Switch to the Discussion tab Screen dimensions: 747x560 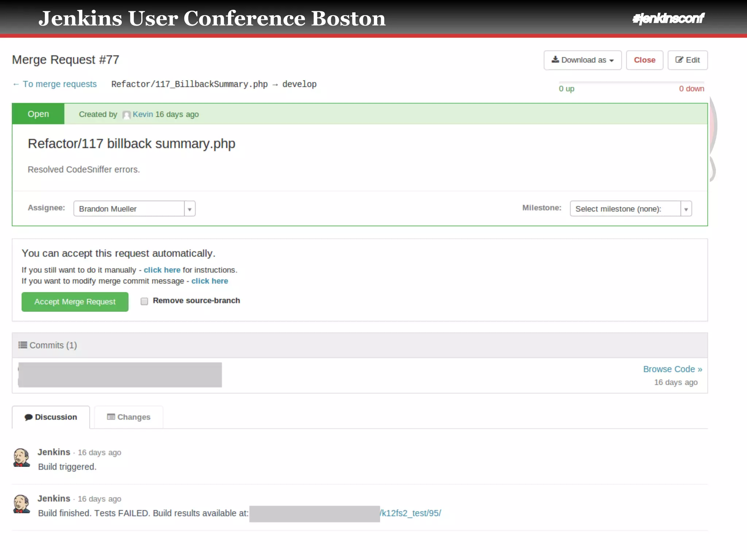click(51, 417)
